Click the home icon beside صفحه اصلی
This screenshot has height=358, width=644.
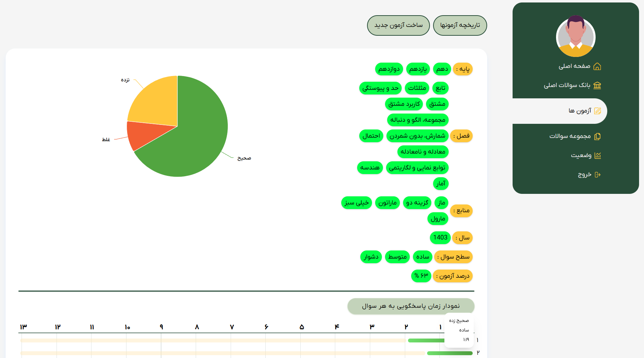coord(597,67)
